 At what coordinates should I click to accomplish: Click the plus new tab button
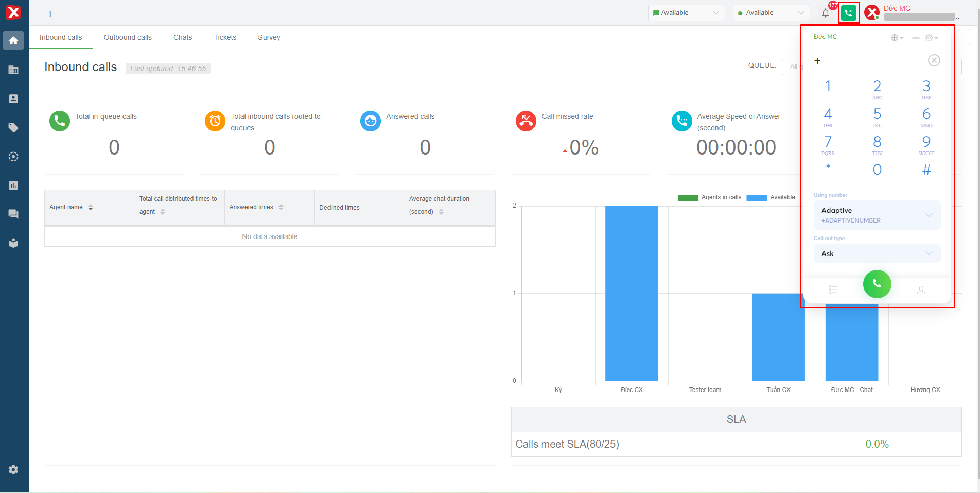[50, 14]
